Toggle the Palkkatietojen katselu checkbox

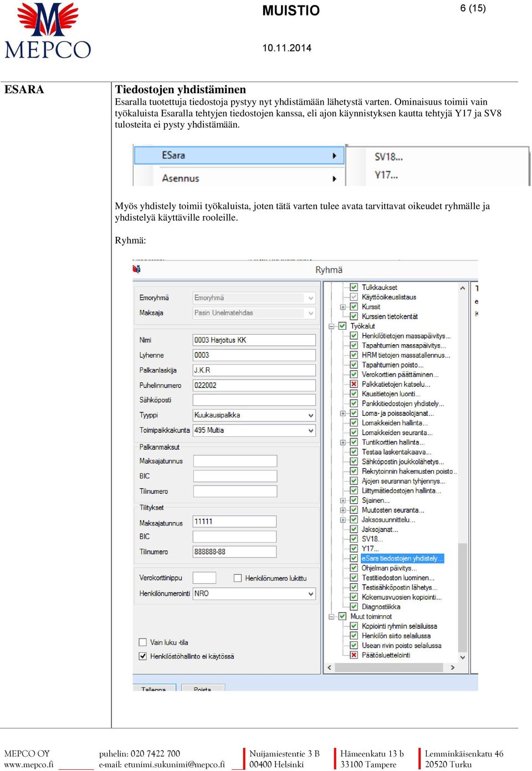coord(354,384)
